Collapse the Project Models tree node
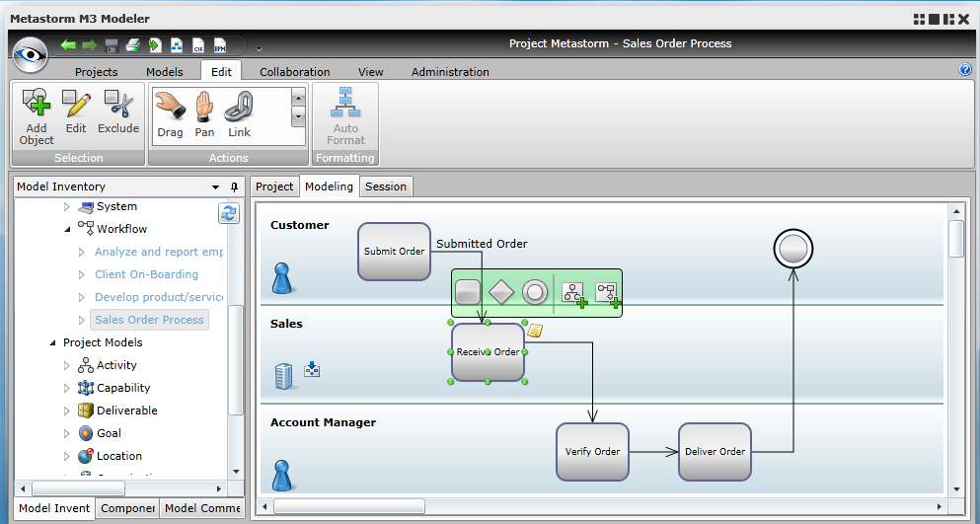 click(52, 342)
